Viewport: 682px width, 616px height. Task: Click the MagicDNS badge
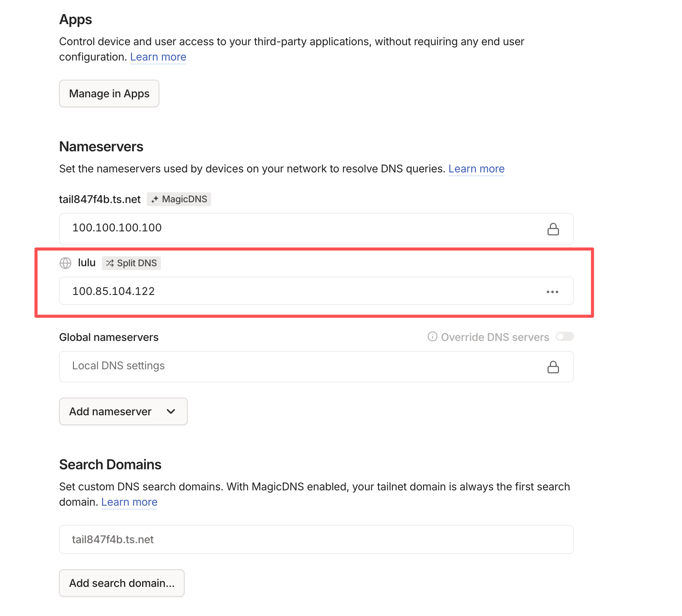pos(179,199)
